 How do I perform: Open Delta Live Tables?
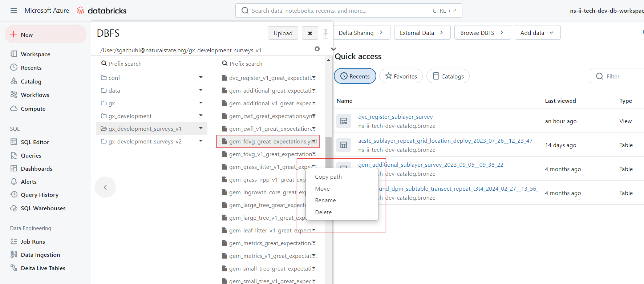(43, 268)
